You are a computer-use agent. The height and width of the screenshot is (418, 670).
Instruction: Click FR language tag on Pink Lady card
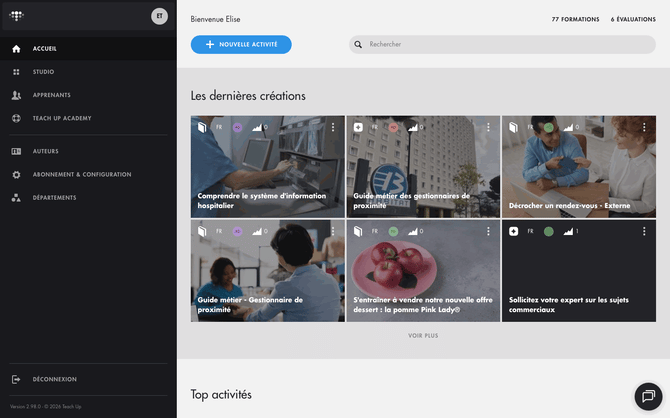(x=375, y=231)
